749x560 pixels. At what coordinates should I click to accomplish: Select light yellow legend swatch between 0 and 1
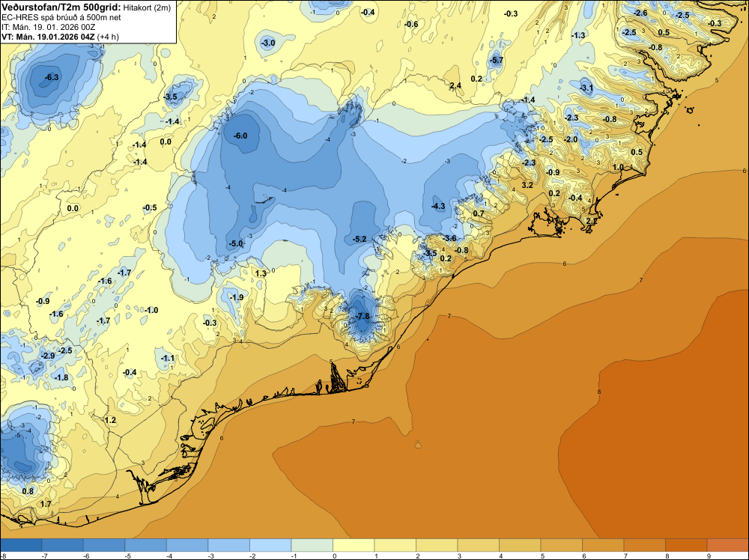(354, 545)
